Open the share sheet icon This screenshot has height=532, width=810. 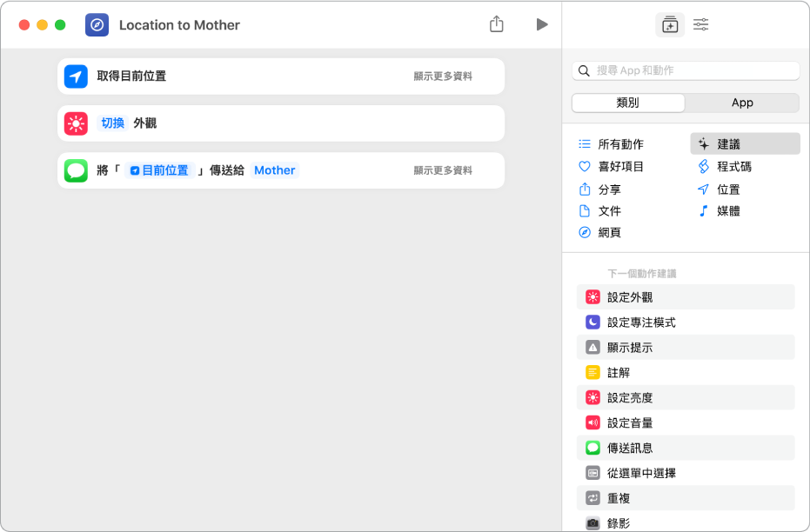click(x=497, y=24)
